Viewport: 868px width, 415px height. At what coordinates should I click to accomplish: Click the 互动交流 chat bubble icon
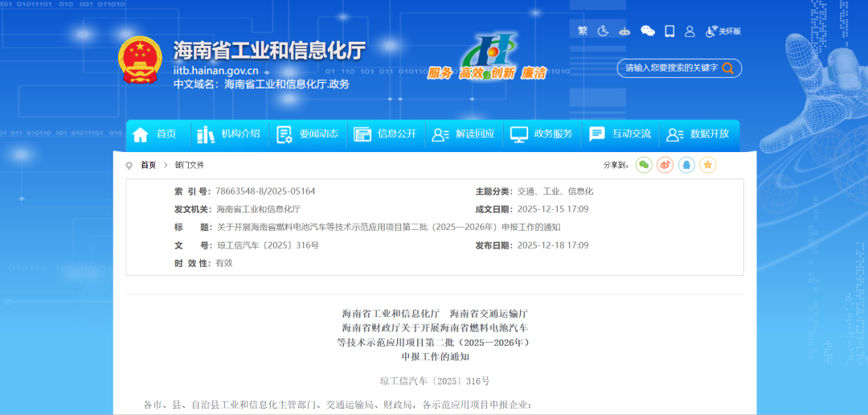(596, 134)
